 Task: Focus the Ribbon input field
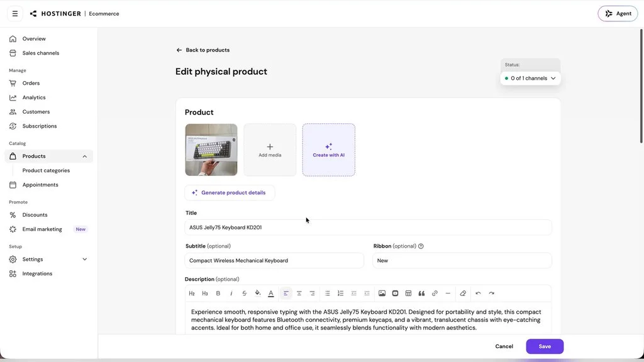click(462, 261)
